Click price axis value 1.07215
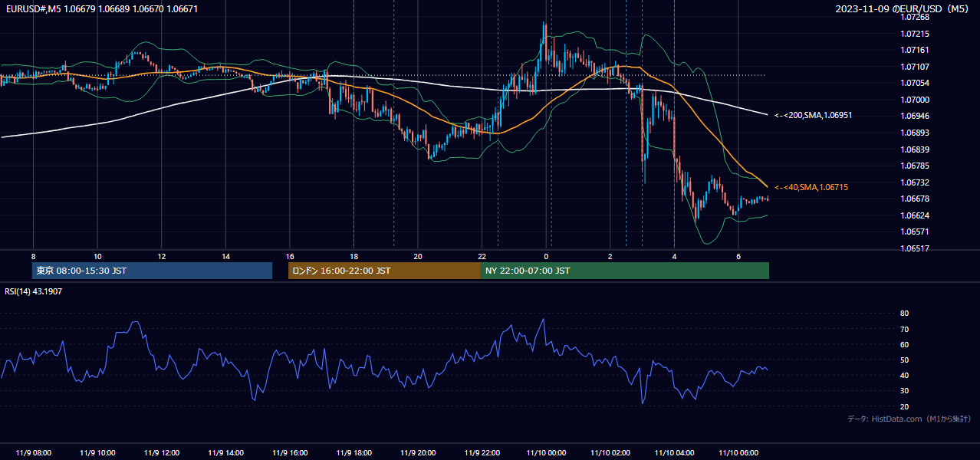980x460 pixels. coord(916,34)
